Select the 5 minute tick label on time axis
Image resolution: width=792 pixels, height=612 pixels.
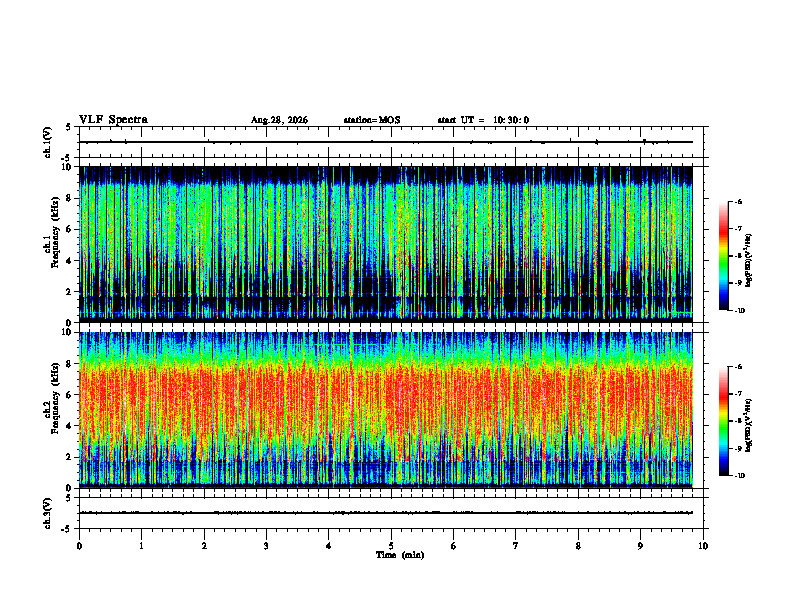pyautogui.click(x=391, y=546)
